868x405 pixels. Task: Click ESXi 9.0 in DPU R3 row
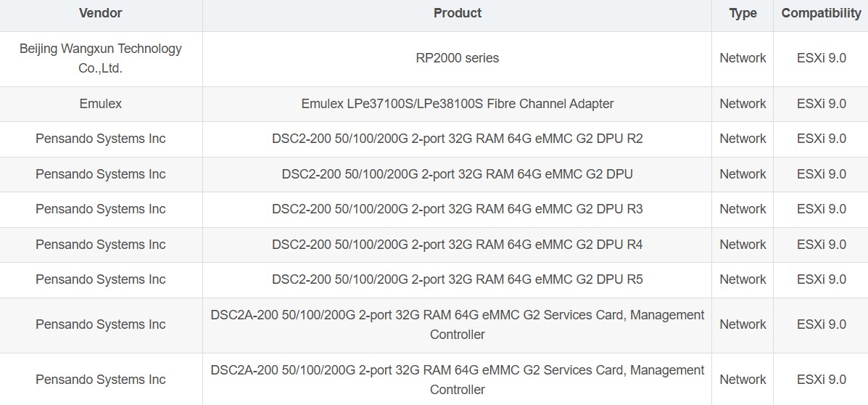(822, 209)
